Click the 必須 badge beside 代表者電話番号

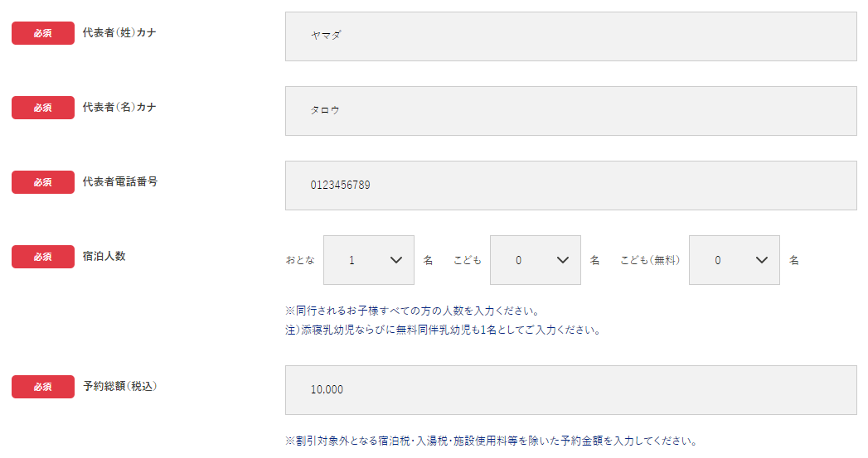tap(43, 182)
